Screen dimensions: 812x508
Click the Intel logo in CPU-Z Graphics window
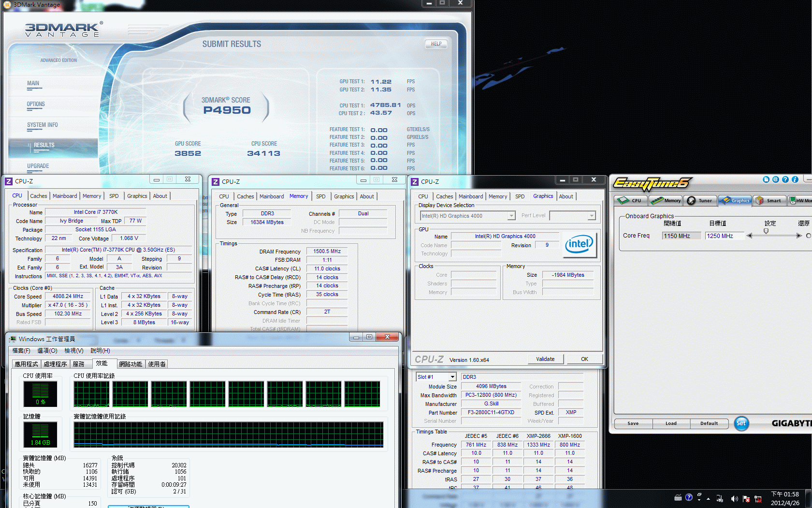580,244
